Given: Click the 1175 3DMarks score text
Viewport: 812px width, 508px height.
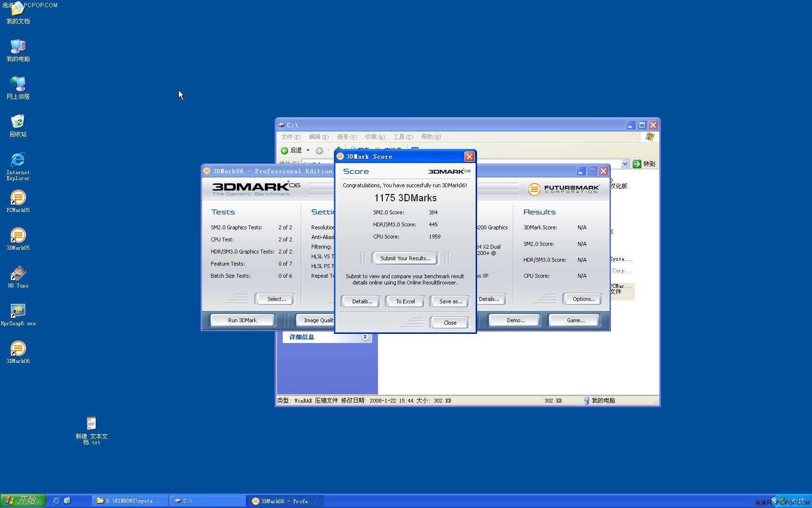Looking at the screenshot, I should [405, 198].
